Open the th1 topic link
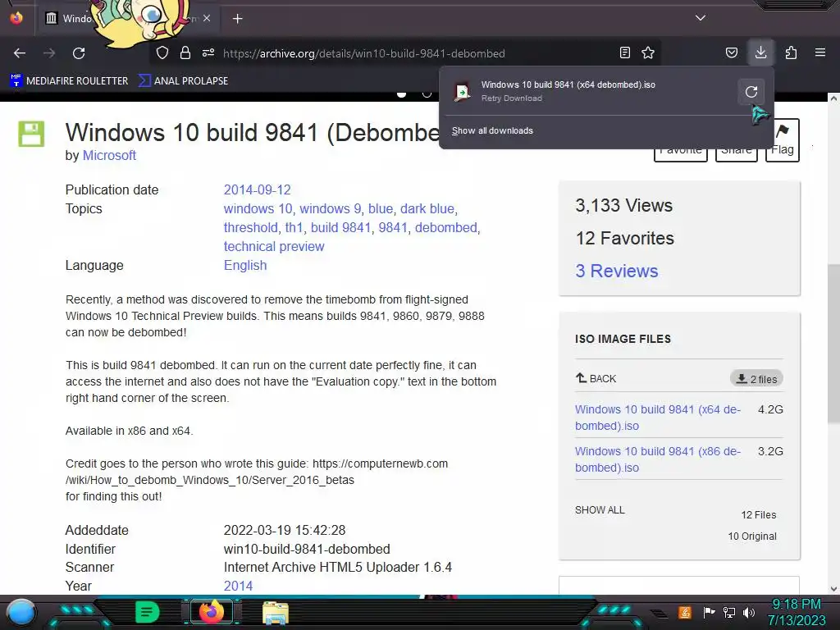 tap(294, 228)
